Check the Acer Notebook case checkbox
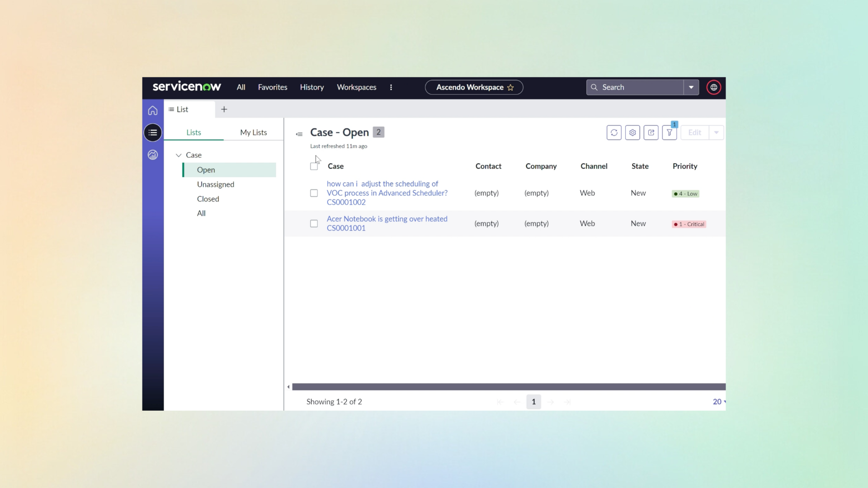Screen dimensions: 868x488 tap(314, 224)
